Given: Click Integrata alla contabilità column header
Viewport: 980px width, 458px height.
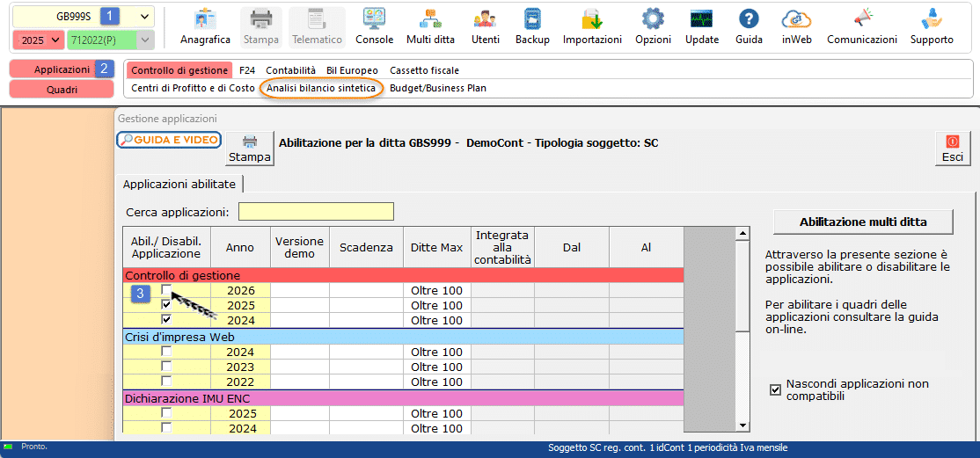Looking at the screenshot, I should (x=502, y=247).
